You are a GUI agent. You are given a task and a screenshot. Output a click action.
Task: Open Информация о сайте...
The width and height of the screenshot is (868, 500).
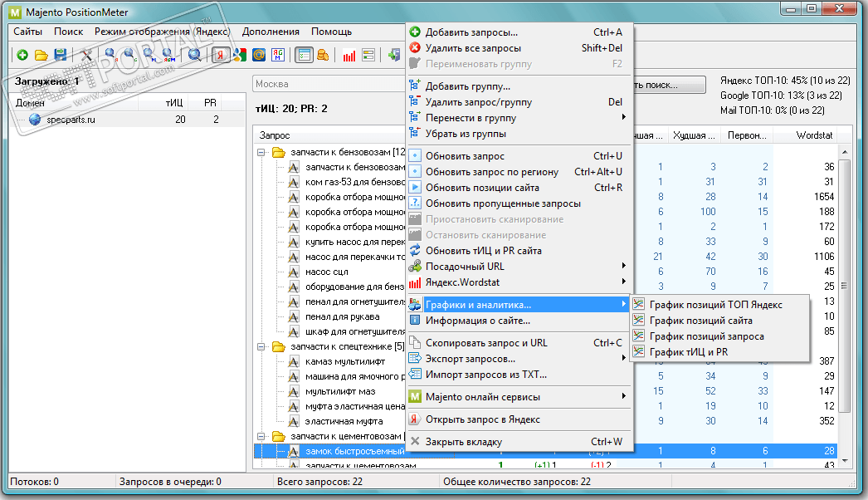[519, 321]
